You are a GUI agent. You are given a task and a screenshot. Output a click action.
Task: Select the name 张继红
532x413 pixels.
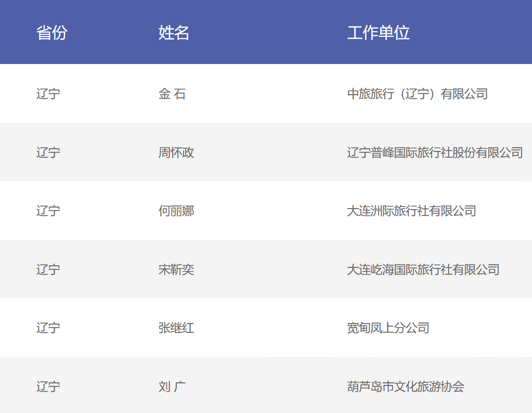coord(176,328)
